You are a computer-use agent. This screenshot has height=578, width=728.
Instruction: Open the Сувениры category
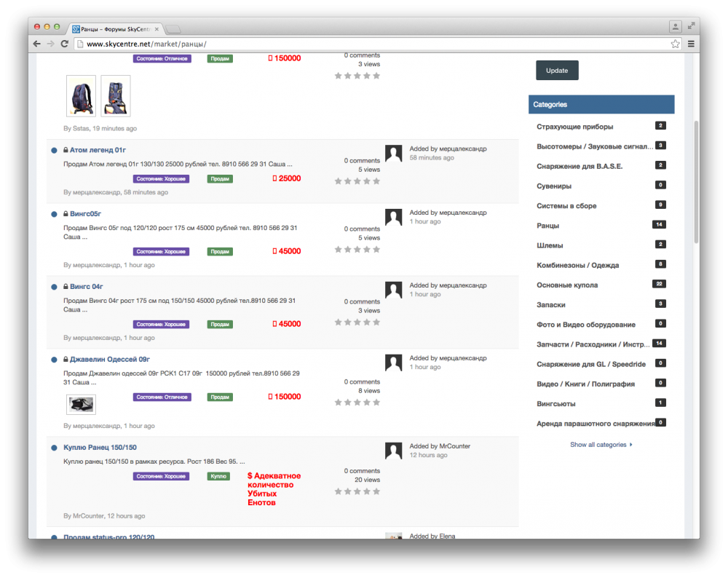pos(554,186)
